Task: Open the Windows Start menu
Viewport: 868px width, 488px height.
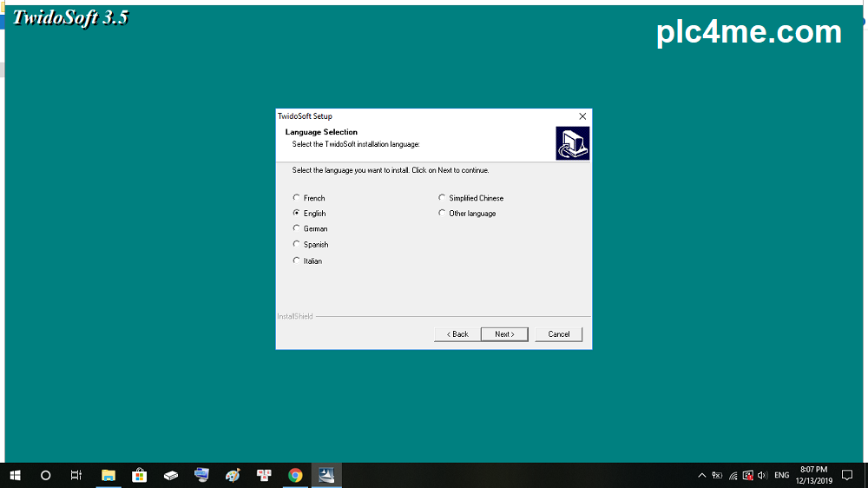Action: tap(15, 475)
